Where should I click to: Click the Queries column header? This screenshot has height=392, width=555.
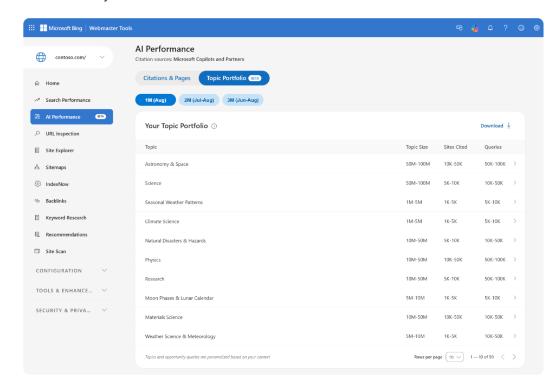(493, 147)
